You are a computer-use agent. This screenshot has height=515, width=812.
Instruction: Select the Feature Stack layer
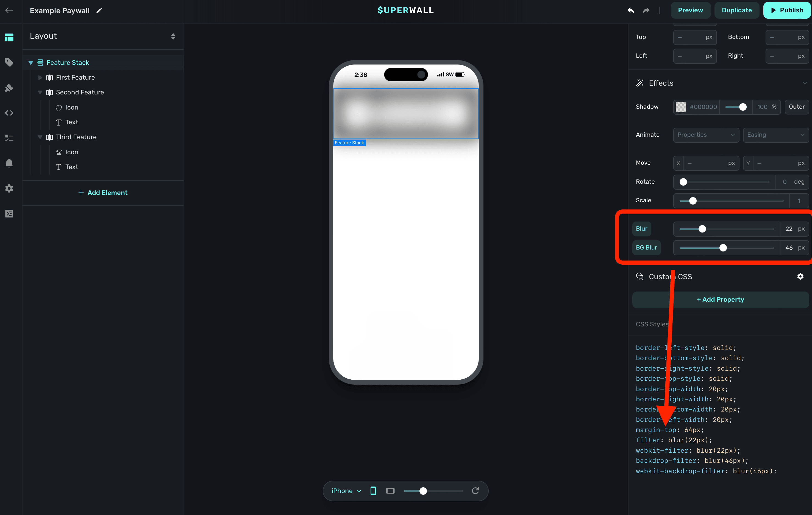tap(68, 63)
